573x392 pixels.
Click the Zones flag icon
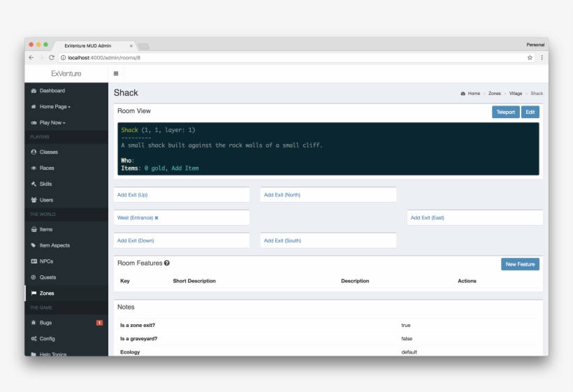click(x=34, y=293)
